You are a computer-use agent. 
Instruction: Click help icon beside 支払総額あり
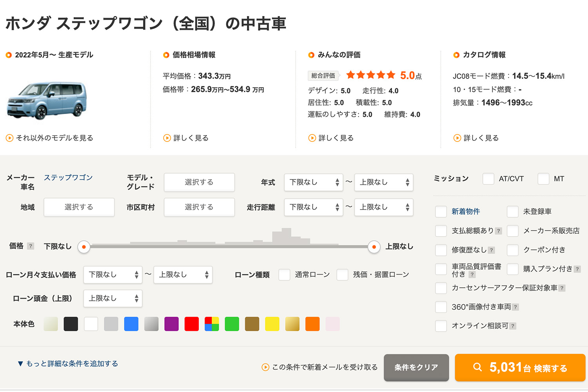pos(498,231)
